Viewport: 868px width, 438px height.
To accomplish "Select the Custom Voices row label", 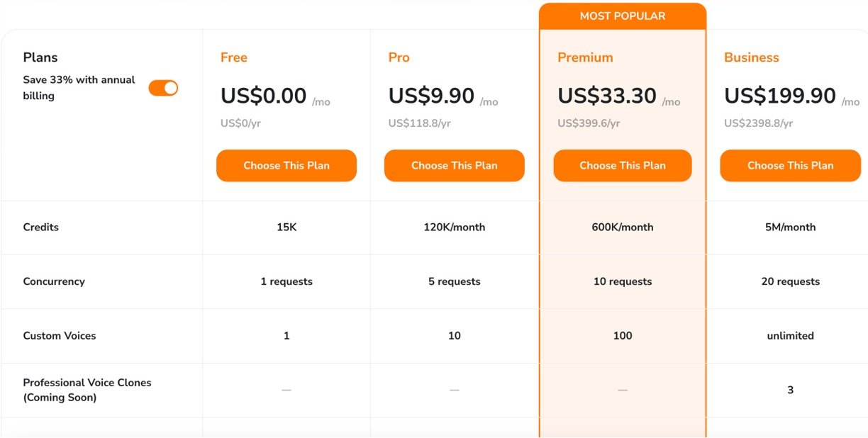I will coord(60,336).
